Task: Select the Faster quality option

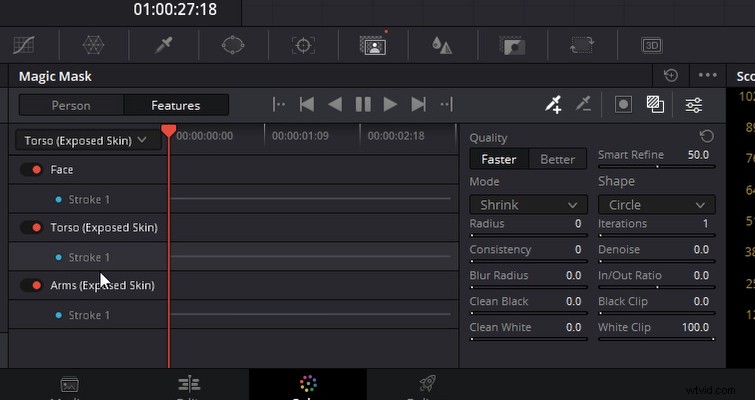Action: click(x=499, y=159)
